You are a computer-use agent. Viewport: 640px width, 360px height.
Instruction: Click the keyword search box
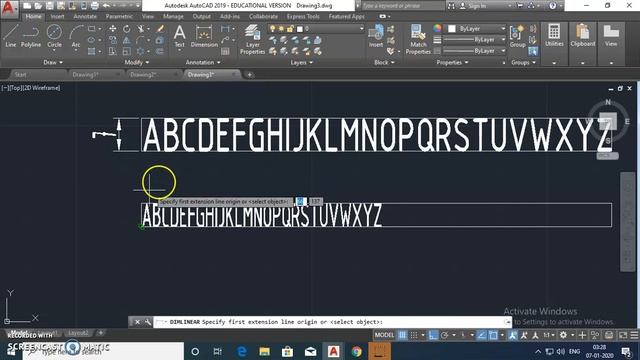pyautogui.click(x=402, y=6)
